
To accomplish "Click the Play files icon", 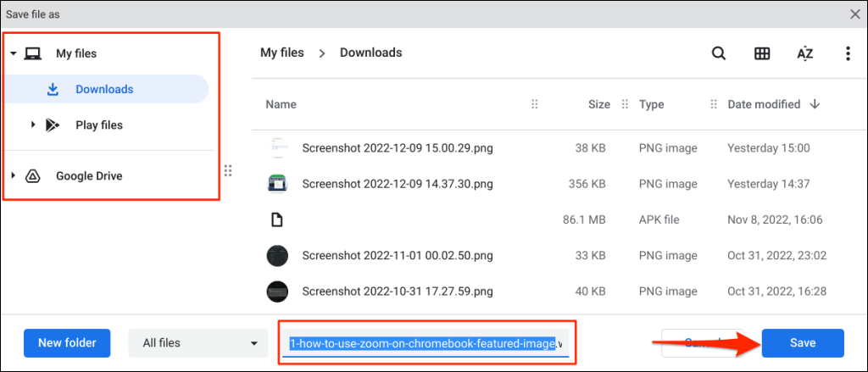I will point(53,125).
